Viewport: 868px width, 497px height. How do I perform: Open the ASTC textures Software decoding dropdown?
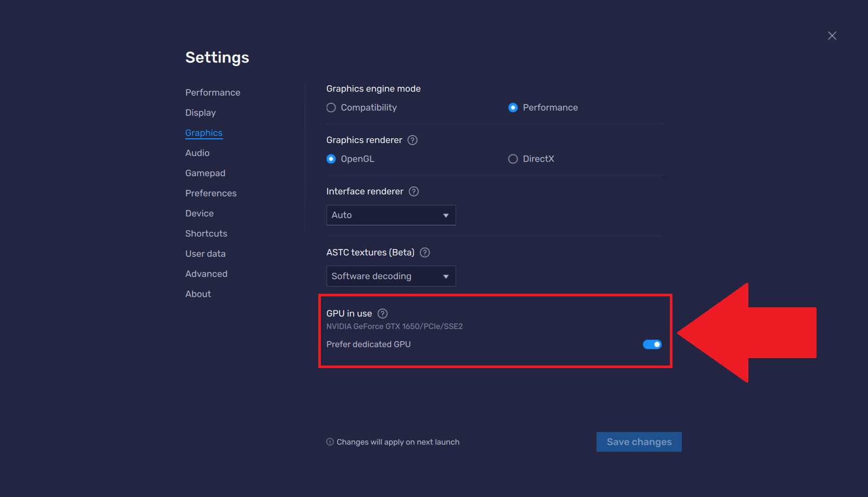[x=391, y=276]
